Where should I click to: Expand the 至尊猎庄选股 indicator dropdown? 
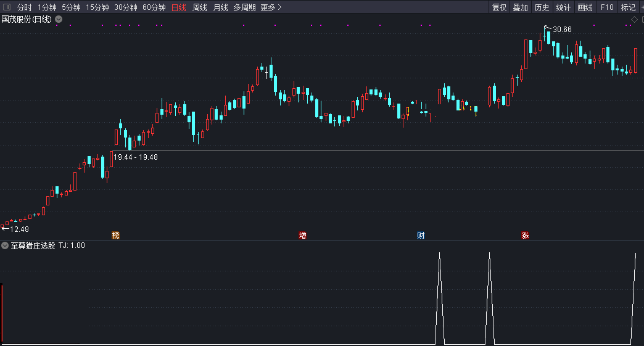pyautogui.click(x=5, y=245)
